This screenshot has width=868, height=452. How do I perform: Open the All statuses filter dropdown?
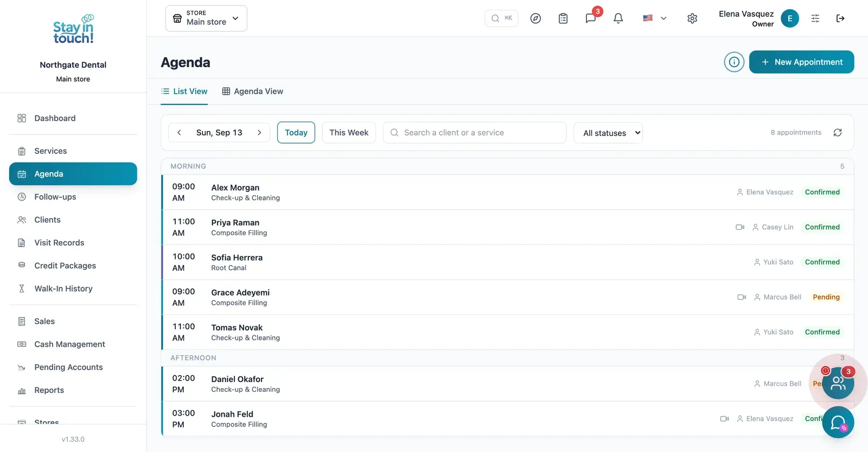608,133
